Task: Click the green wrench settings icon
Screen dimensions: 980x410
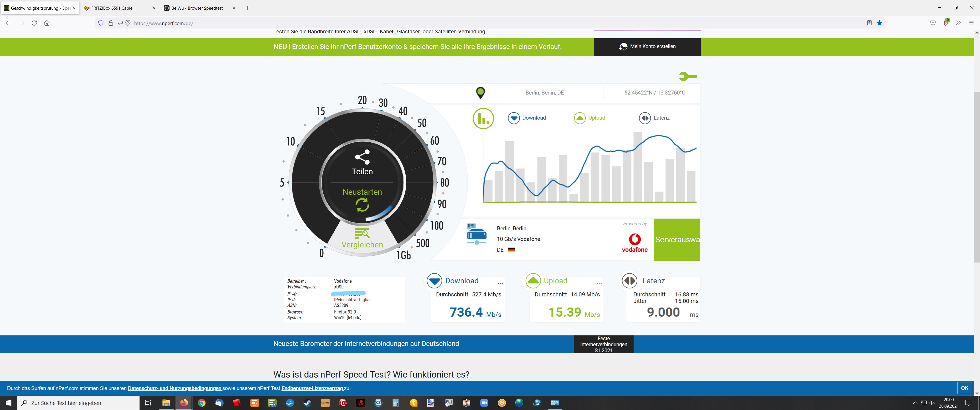Action: pyautogui.click(x=688, y=76)
